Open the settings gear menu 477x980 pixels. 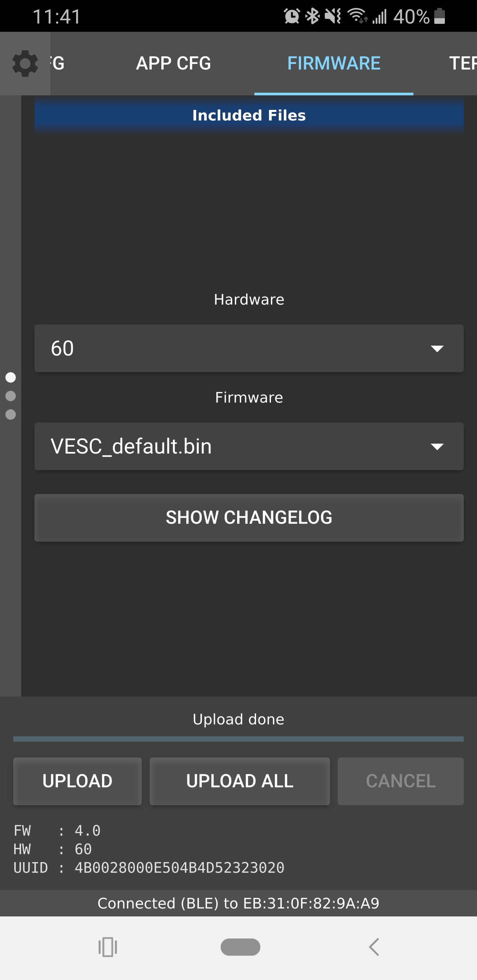25,64
